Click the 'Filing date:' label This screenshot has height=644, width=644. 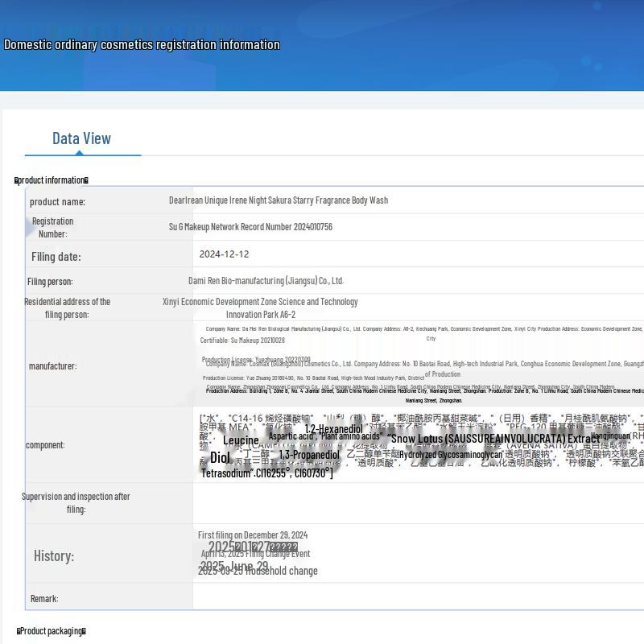pos(56,257)
